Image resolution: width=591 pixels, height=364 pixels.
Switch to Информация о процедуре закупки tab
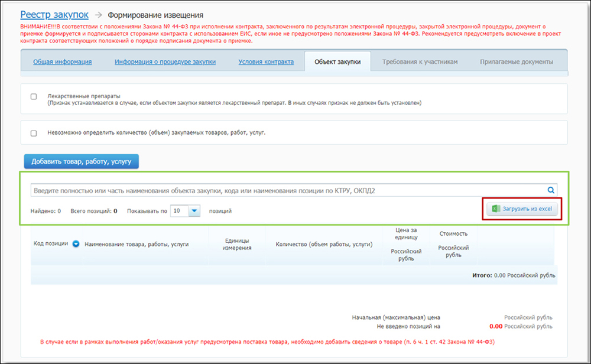165,62
